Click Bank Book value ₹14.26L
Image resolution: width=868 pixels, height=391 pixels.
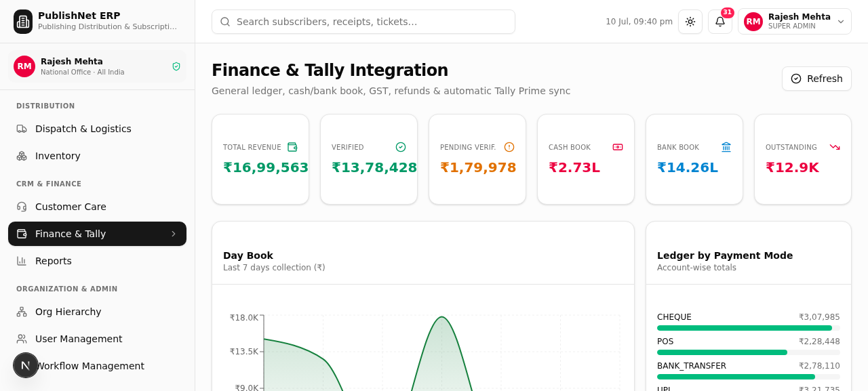(x=688, y=167)
